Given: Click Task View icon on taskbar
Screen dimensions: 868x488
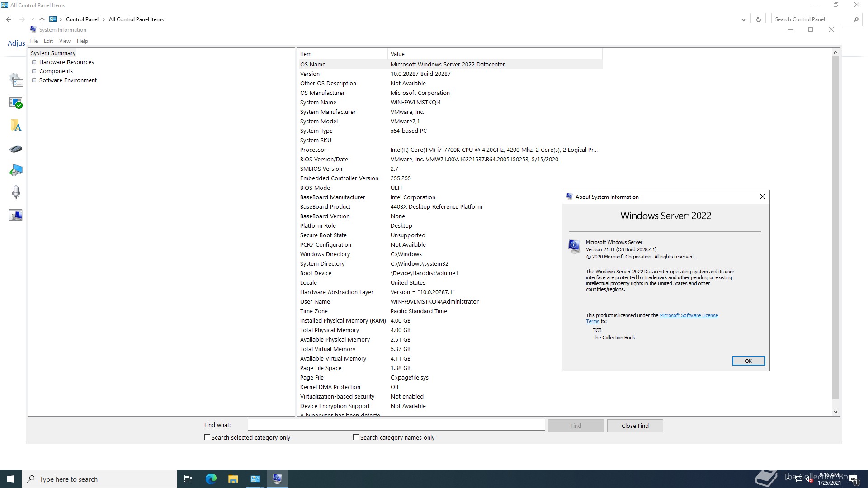Looking at the screenshot, I should click(188, 479).
